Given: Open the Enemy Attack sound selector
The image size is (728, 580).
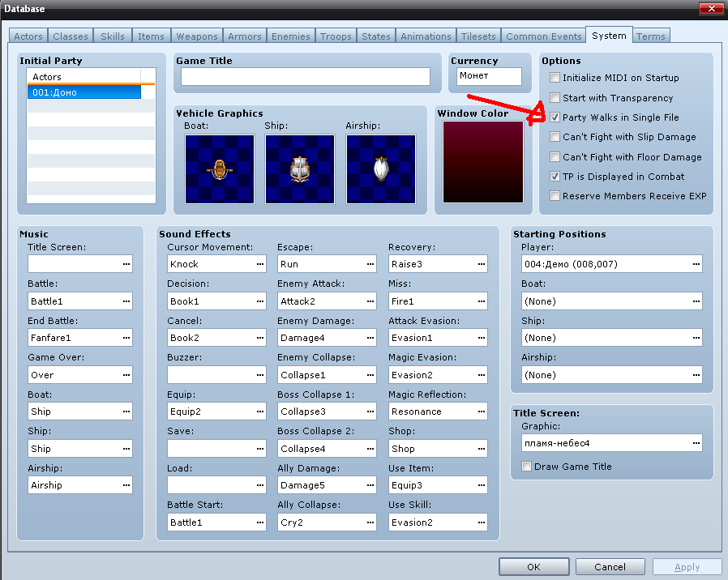Looking at the screenshot, I should pyautogui.click(x=370, y=301).
